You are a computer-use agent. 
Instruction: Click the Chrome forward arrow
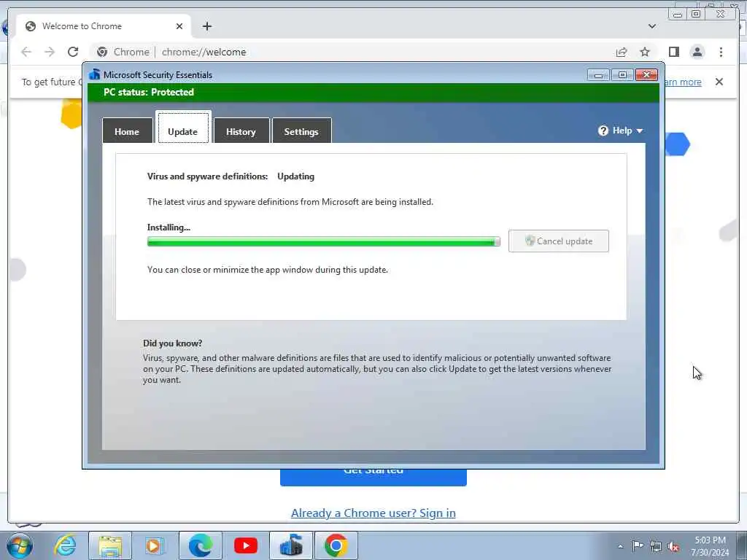click(50, 52)
